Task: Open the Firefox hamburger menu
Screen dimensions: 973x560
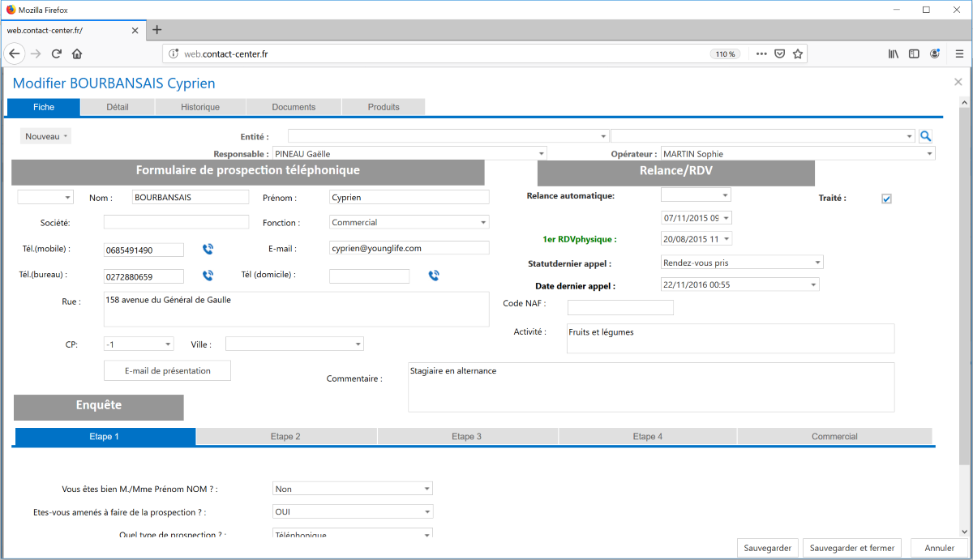Action: coord(959,53)
